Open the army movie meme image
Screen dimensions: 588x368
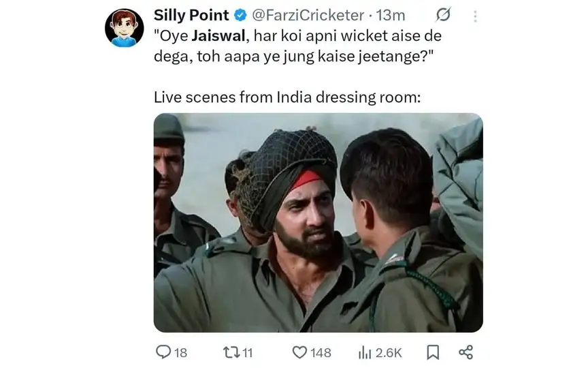(318, 222)
